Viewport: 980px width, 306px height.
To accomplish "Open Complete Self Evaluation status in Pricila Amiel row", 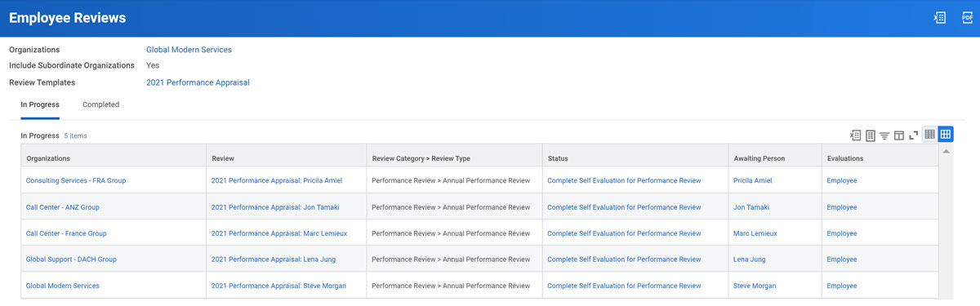I will pos(624,180).
